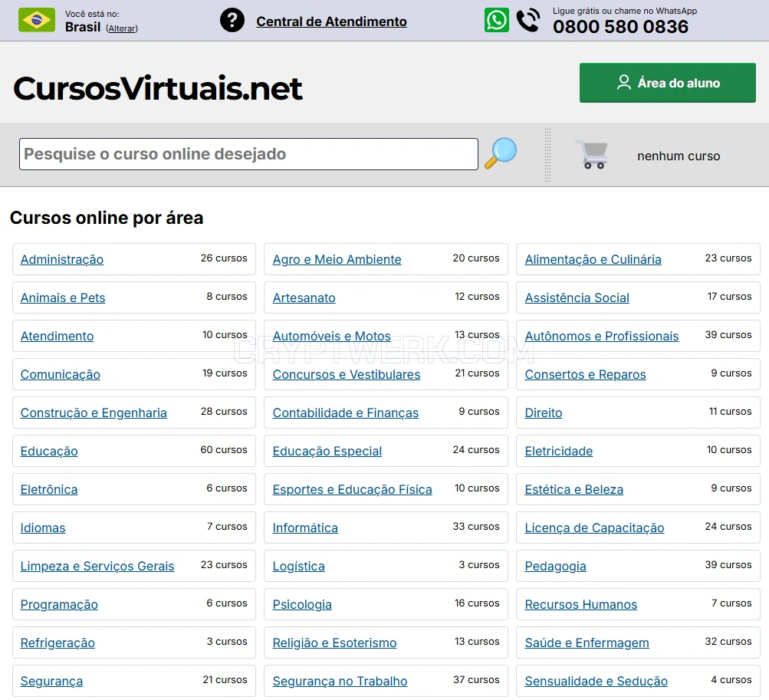Viewport: 769px width, 700px height.
Task: Click the 4 cursos count text
Action: click(x=731, y=680)
